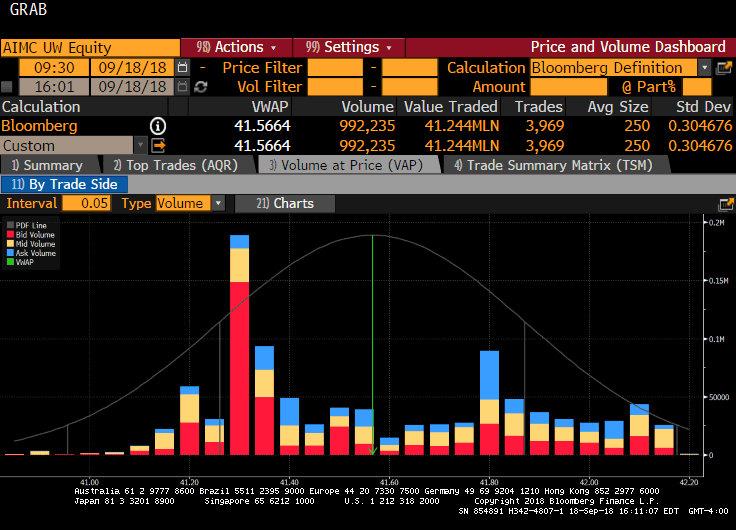Click the refresh arrows icon

click(x=201, y=87)
